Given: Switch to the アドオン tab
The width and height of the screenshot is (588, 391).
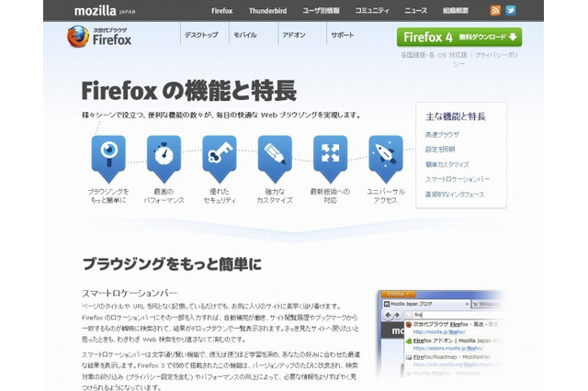Looking at the screenshot, I should [294, 35].
